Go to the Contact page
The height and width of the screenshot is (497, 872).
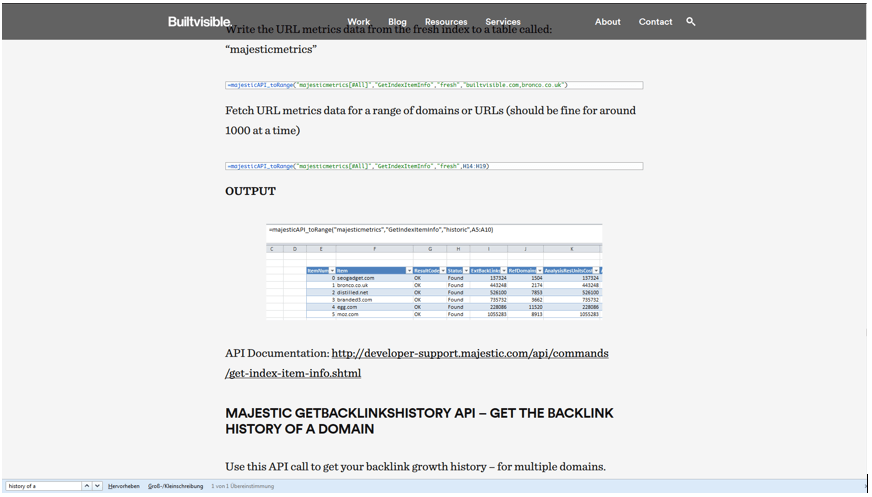point(655,22)
